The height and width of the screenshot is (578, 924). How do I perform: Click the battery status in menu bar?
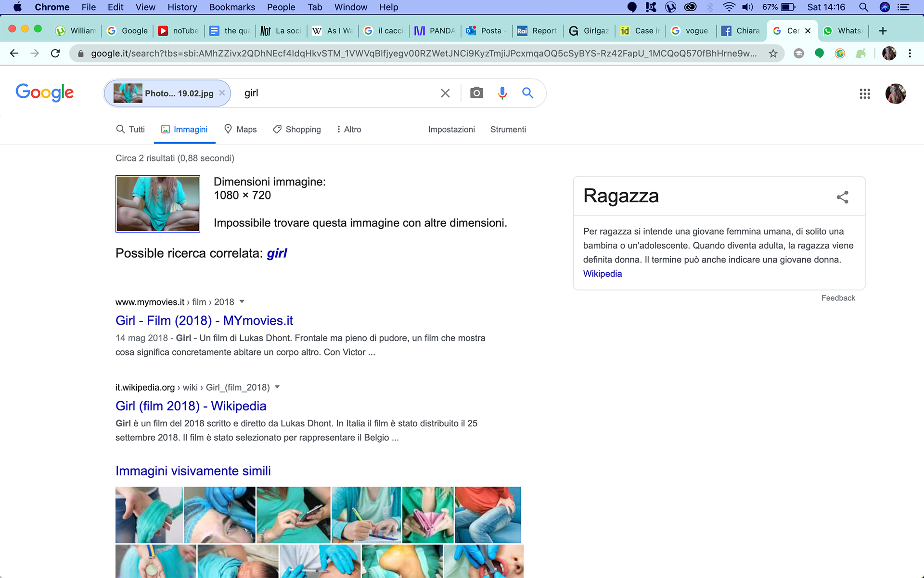[x=779, y=7]
